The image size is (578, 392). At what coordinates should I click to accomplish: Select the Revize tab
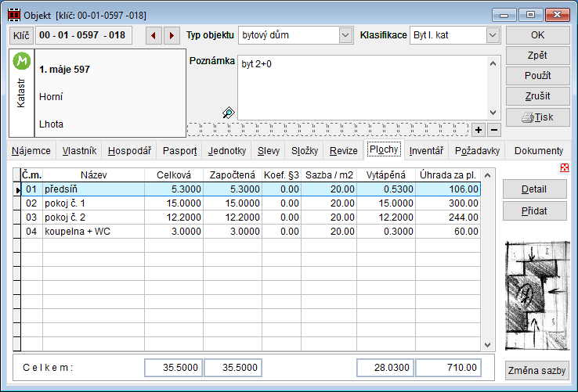pos(343,151)
